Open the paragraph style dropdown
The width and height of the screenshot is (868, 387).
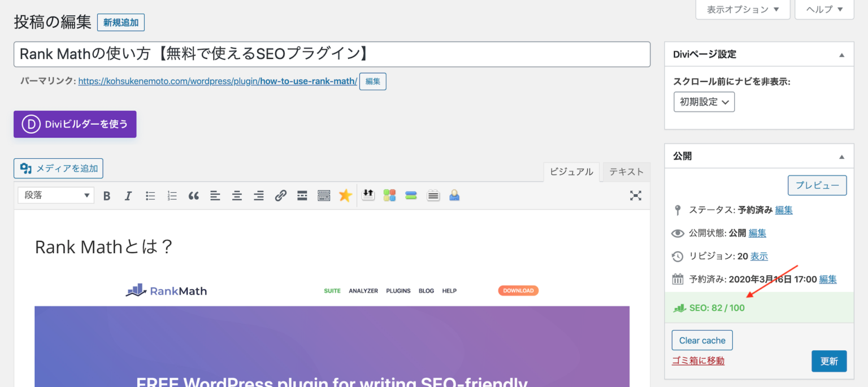[55, 195]
